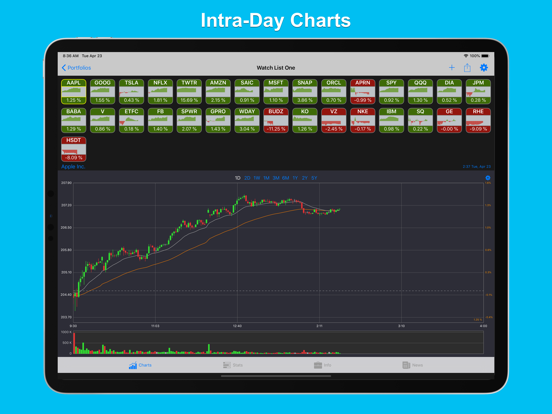The image size is (552, 414).
Task: Select the BABA ticker tile
Action: [x=74, y=120]
